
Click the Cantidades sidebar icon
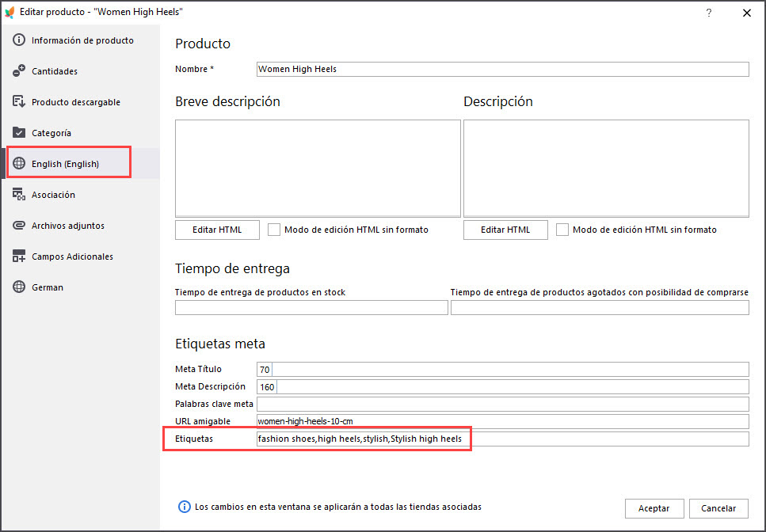pyautogui.click(x=19, y=71)
